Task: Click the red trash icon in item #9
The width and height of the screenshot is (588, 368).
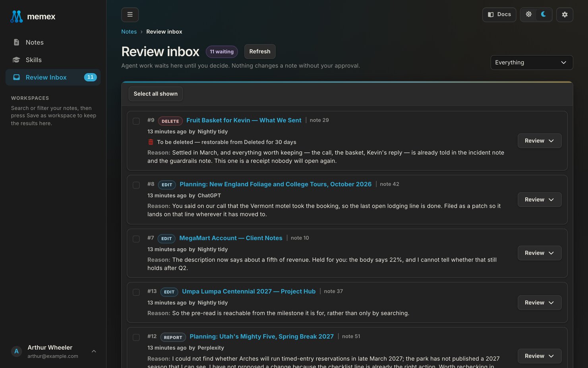Action: pyautogui.click(x=151, y=142)
